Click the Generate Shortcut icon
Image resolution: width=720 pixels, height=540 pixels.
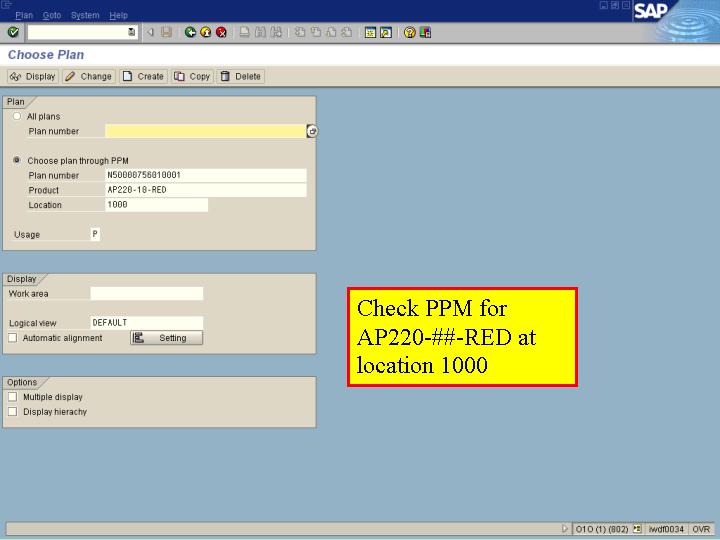pos(386,32)
